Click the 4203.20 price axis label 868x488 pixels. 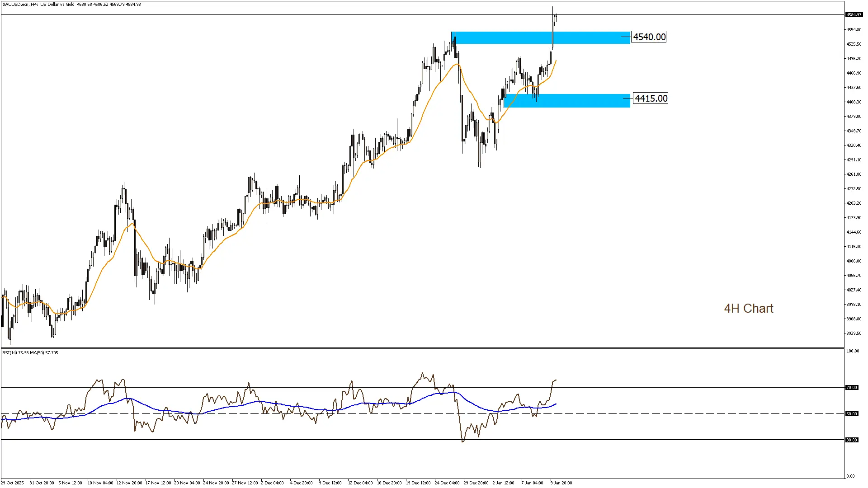854,203
